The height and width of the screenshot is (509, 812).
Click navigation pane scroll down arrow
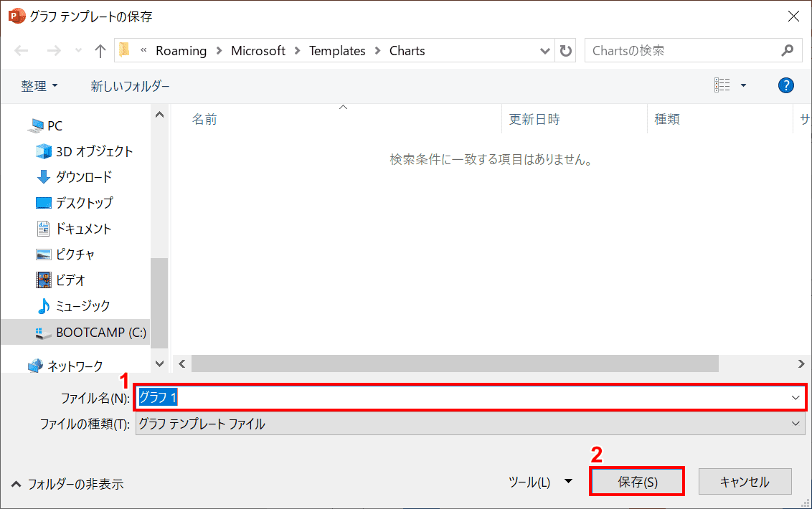159,363
